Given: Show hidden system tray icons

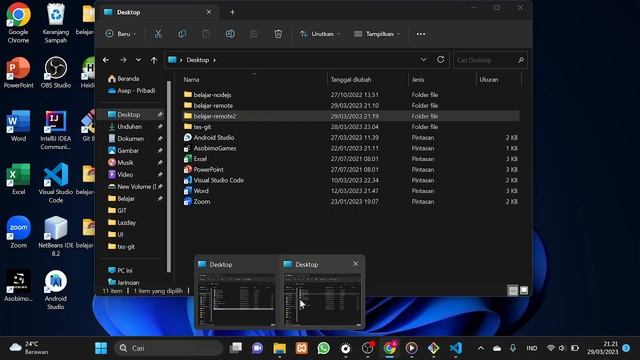Looking at the screenshot, I should 481,348.
